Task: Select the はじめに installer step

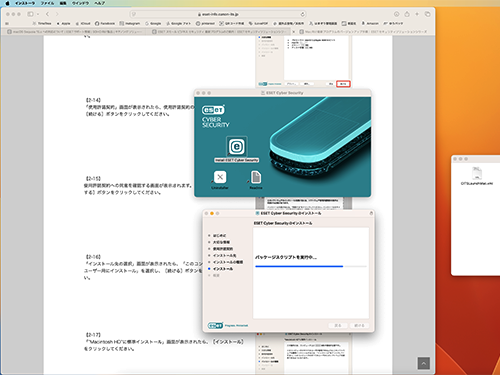Action: [219, 235]
